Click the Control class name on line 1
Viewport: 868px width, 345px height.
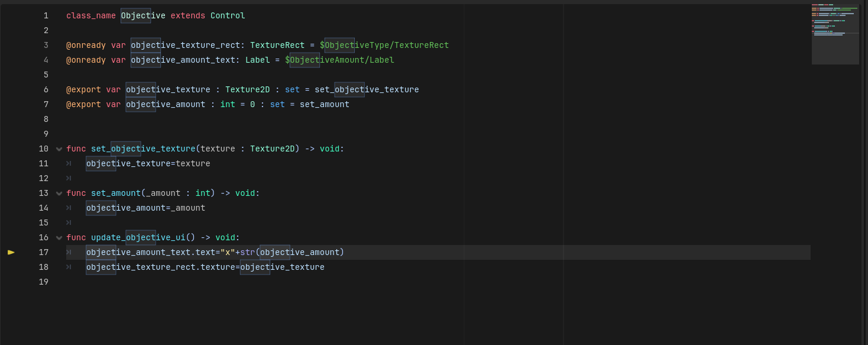(x=228, y=15)
